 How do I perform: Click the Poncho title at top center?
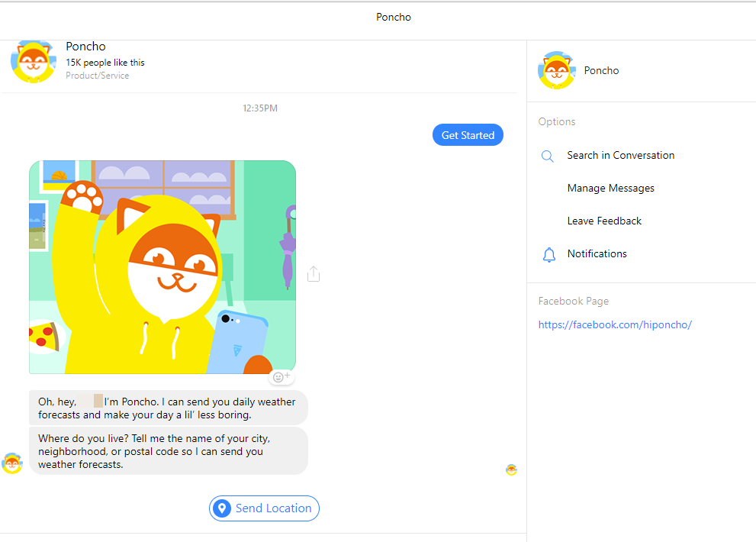tap(394, 18)
